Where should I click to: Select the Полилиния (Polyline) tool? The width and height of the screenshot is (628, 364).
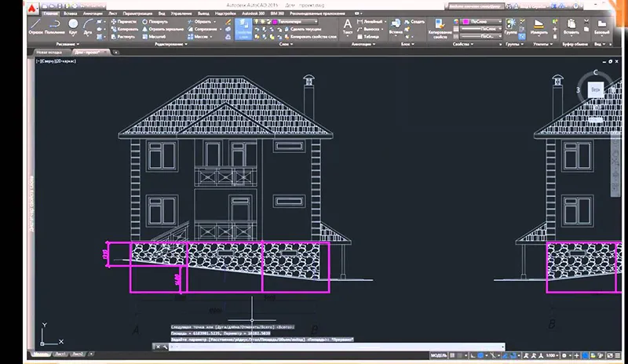(53, 27)
